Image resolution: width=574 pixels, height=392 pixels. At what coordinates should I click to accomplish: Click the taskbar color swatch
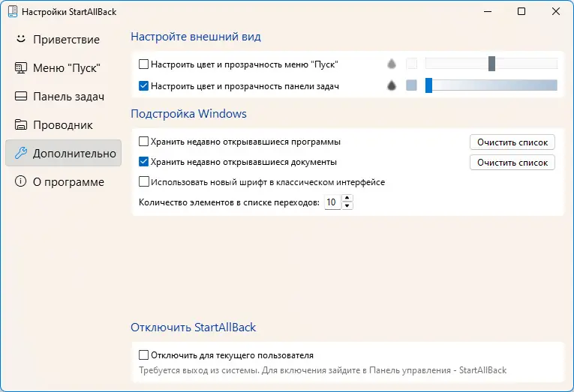pyautogui.click(x=411, y=86)
